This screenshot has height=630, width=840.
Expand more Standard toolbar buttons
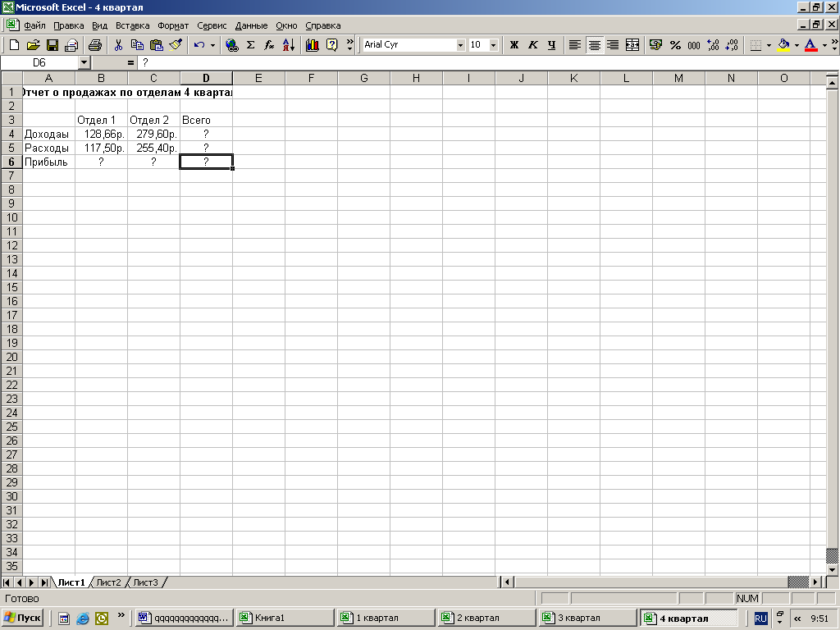349,45
